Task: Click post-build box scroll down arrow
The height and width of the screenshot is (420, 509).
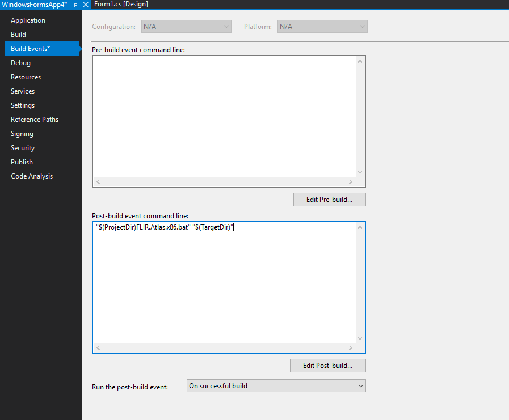Action: click(x=360, y=338)
